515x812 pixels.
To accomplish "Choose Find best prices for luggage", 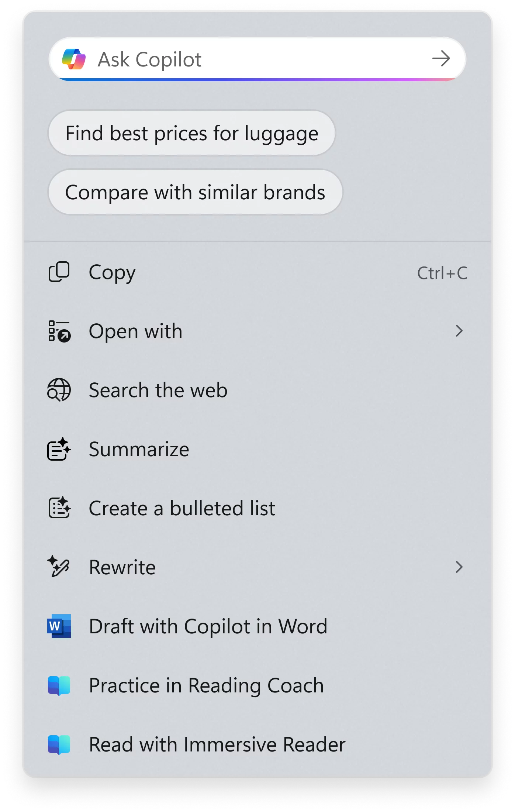I will coord(192,133).
